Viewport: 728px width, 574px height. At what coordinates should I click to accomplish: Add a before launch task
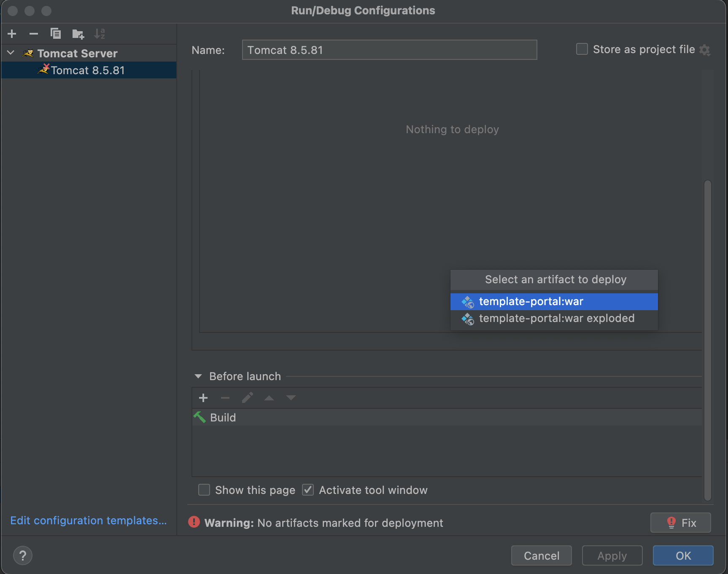(203, 398)
